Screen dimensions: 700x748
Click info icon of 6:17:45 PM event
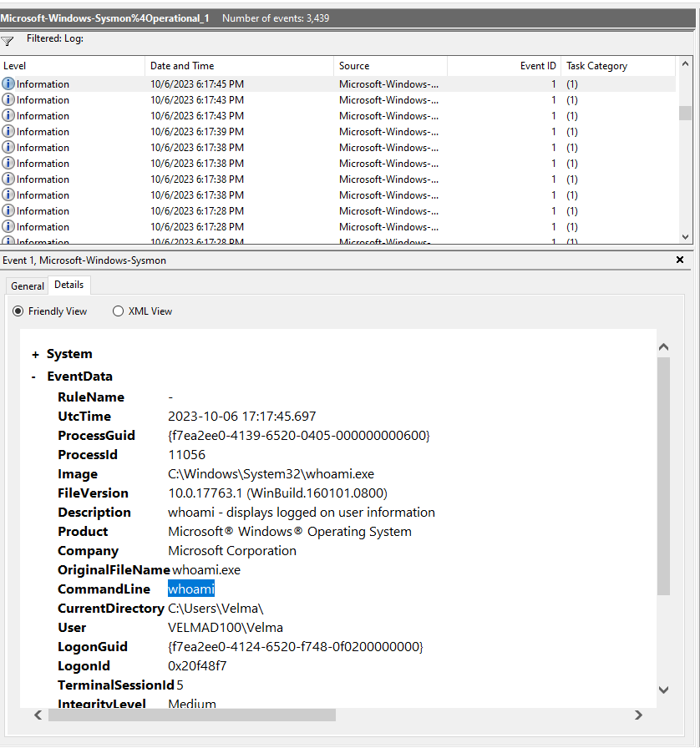8,83
